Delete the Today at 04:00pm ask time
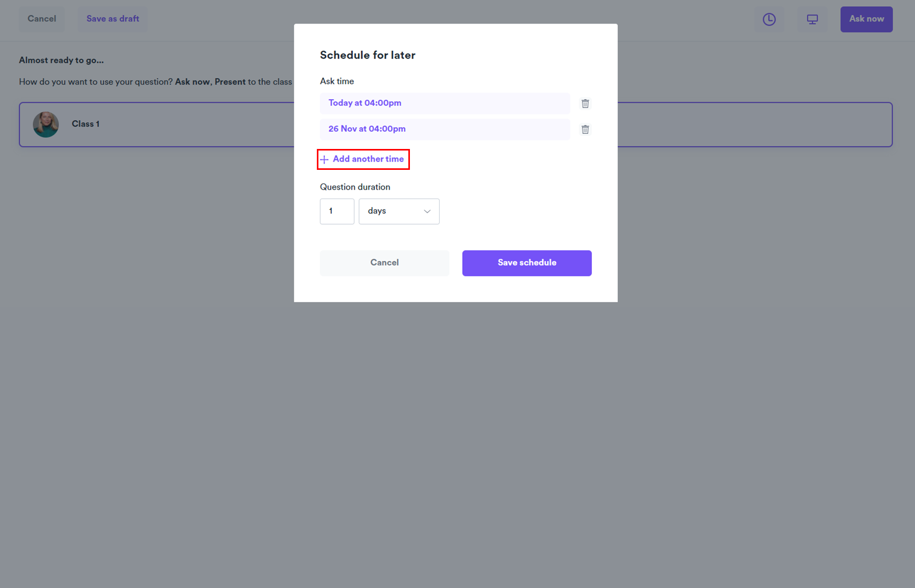 (585, 103)
